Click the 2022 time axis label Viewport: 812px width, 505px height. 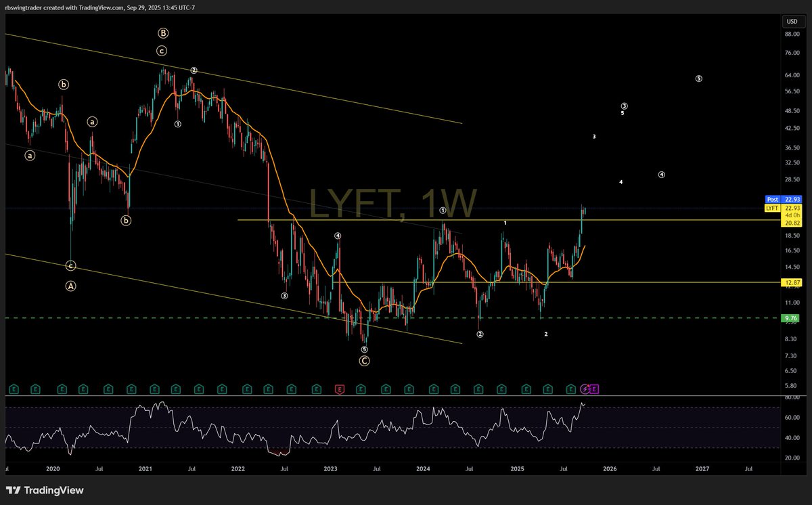(x=238, y=468)
